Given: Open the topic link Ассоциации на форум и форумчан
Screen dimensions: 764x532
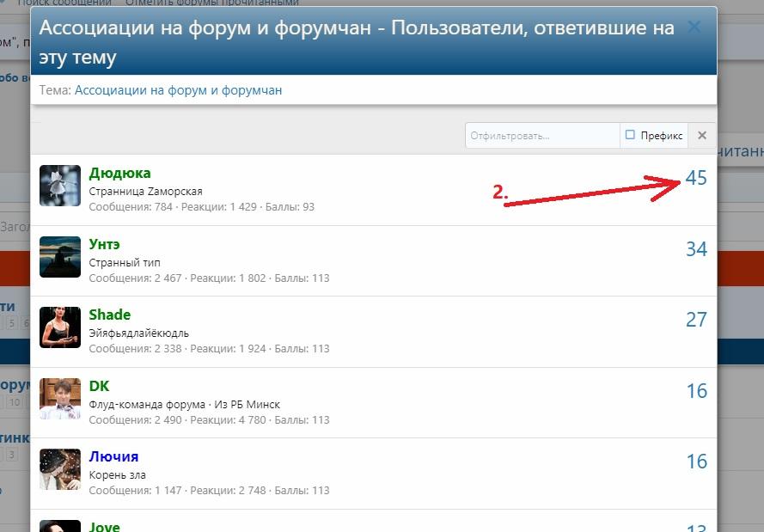Looking at the screenshot, I should 179,90.
